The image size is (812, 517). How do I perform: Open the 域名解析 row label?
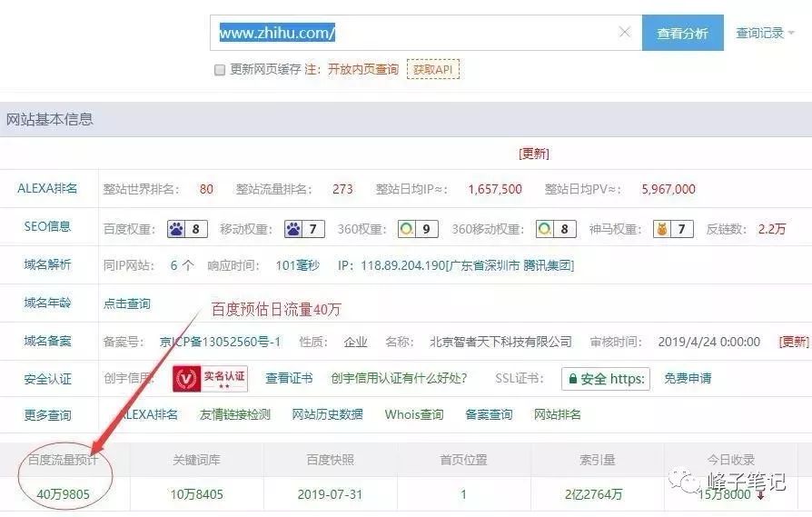tap(47, 264)
